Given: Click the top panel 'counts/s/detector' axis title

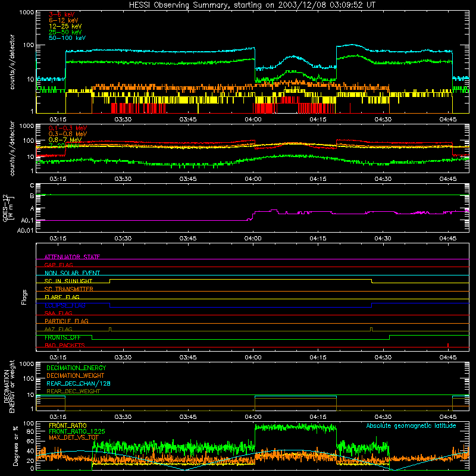Looking at the screenshot, I should click(x=12, y=62).
